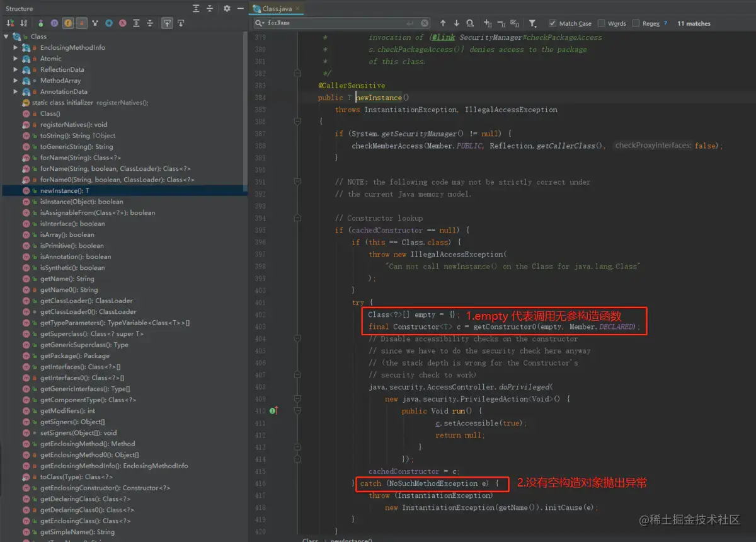Screen dimensions: 756x542
Task: Go to previous occurrence up arrow
Action: (x=443, y=23)
